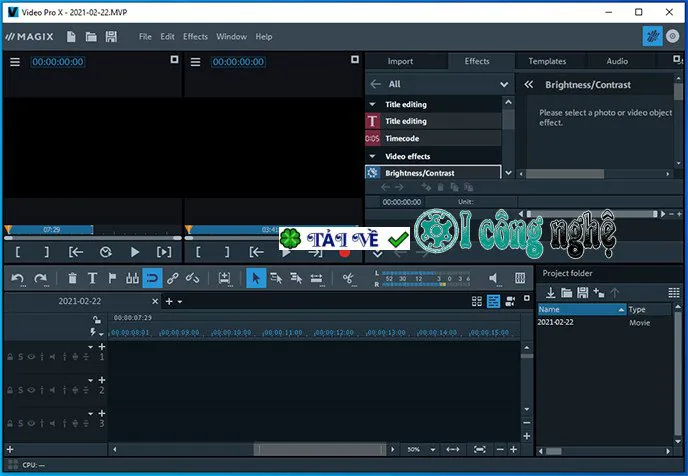
Task: Toggle the lock for track 1
Action: tap(10, 357)
